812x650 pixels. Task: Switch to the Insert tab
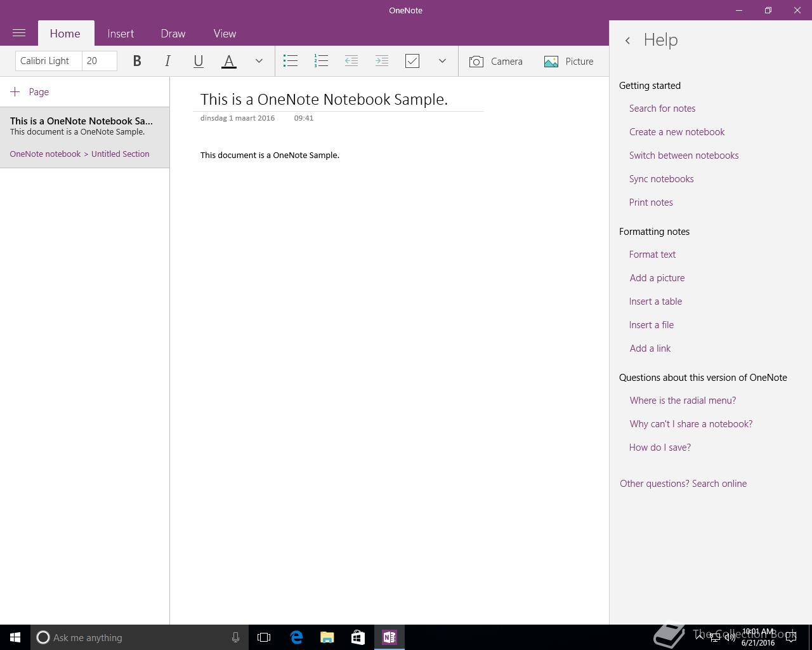pyautogui.click(x=121, y=34)
